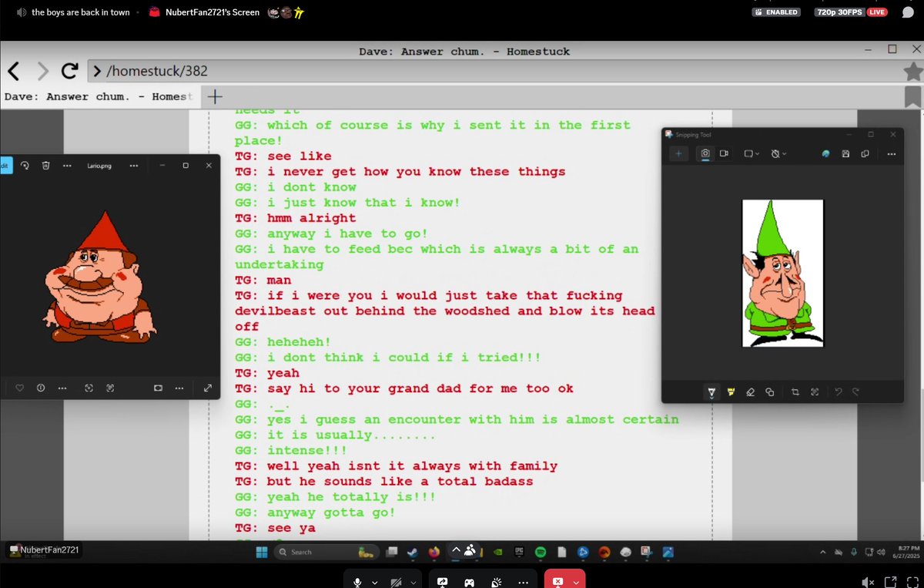Image resolution: width=924 pixels, height=588 pixels.
Task: Open the bookmarks ribbon icon below the star
Action: coord(912,97)
